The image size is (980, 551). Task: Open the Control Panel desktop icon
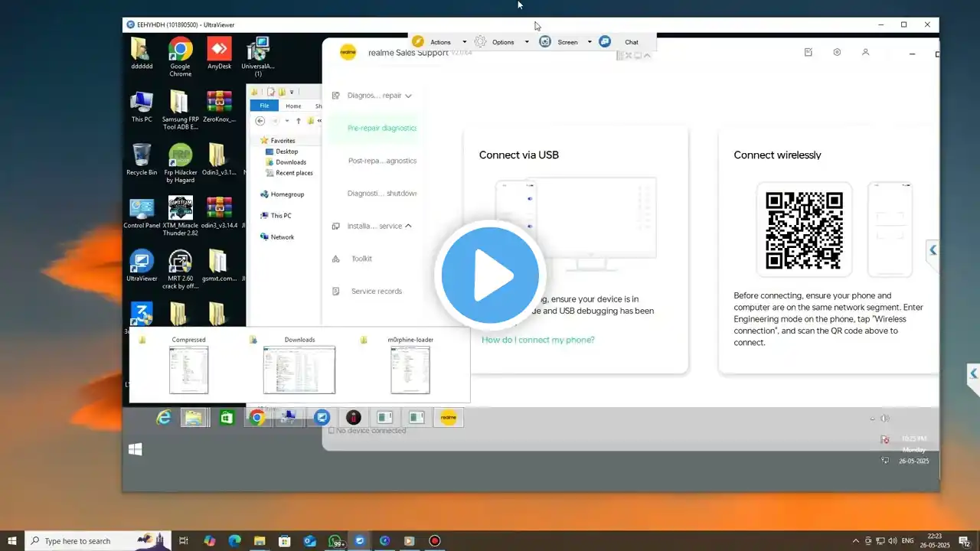click(141, 214)
